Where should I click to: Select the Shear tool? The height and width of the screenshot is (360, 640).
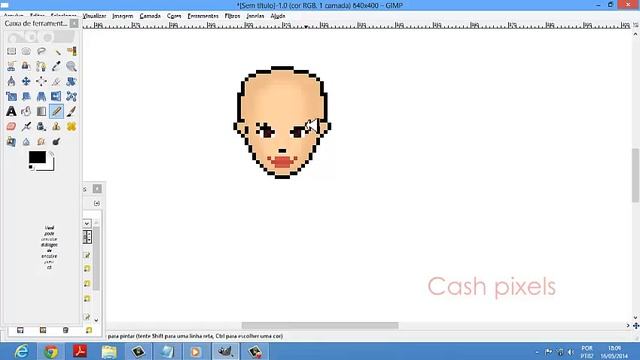point(26,96)
